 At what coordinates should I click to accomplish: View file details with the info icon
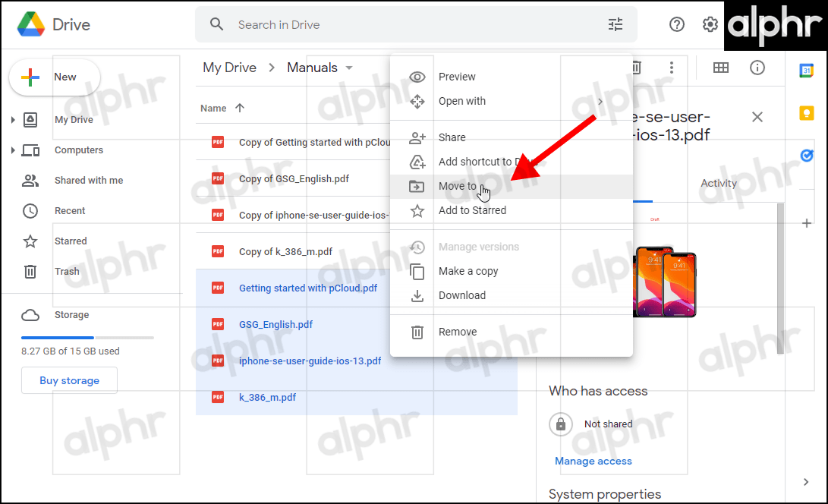(757, 68)
